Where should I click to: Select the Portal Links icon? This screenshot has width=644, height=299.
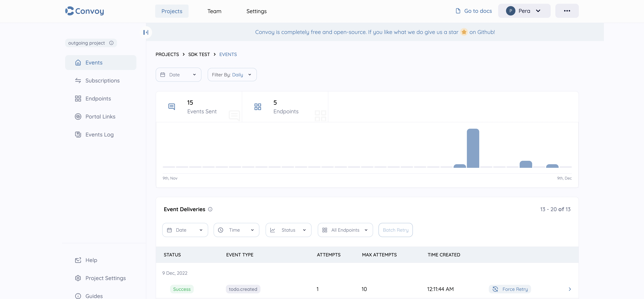78,116
